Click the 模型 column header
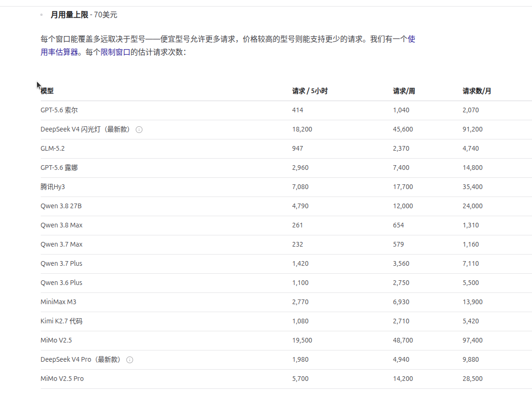Screen dimensions: 532x394 (x=47, y=91)
